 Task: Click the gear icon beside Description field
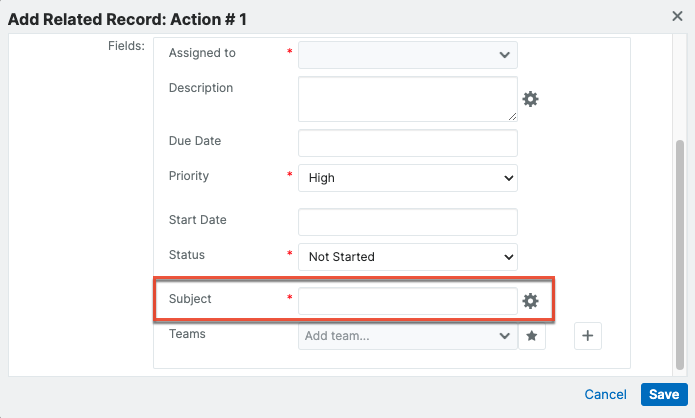[531, 99]
